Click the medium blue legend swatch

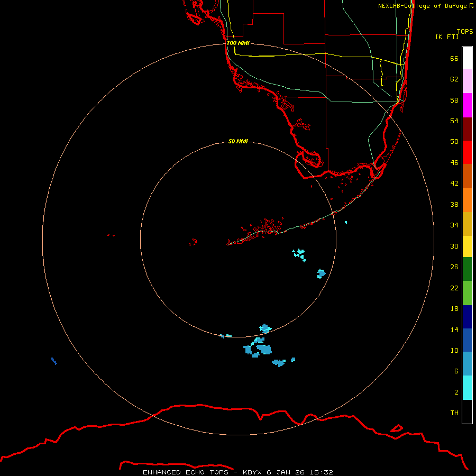click(467, 340)
